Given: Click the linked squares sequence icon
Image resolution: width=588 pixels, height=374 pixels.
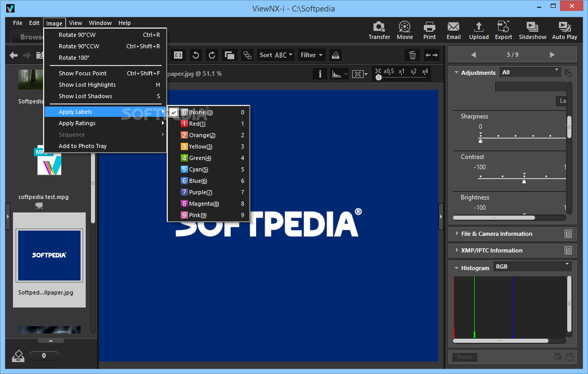Looking at the screenshot, I should [x=247, y=55].
